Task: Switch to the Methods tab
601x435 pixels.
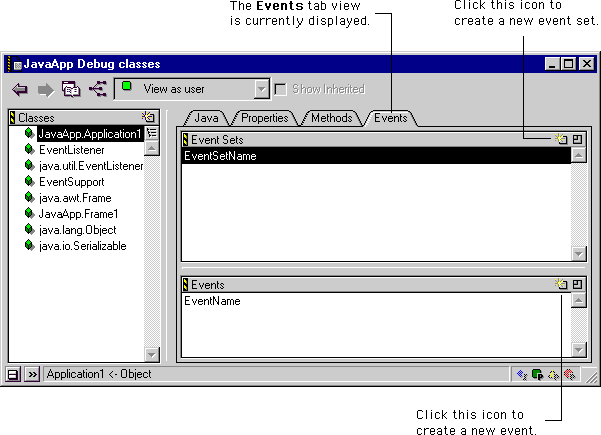Action: (332, 118)
